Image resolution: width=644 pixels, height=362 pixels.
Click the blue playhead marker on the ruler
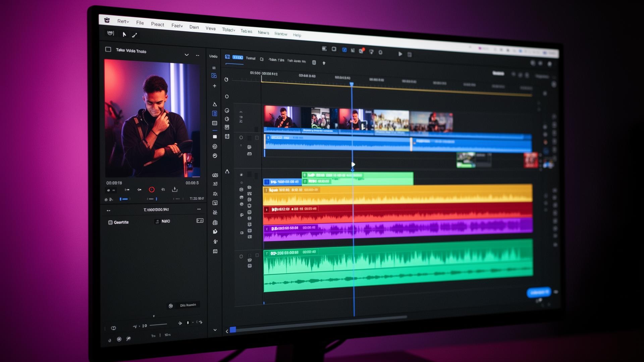[x=352, y=84]
